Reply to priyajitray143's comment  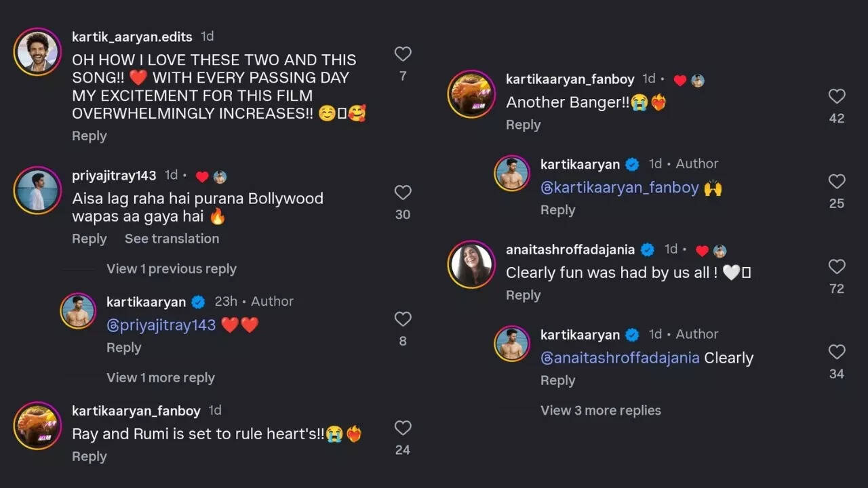click(89, 239)
